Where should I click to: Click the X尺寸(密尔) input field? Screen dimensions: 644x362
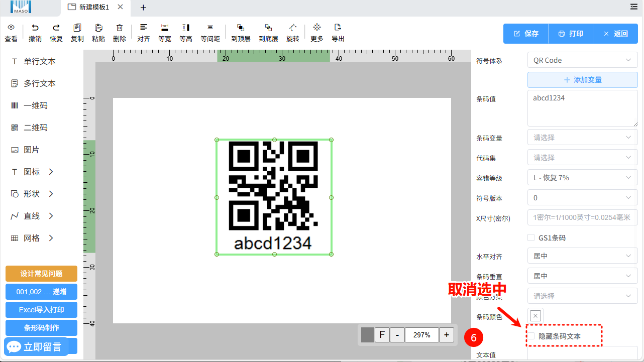pyautogui.click(x=582, y=218)
